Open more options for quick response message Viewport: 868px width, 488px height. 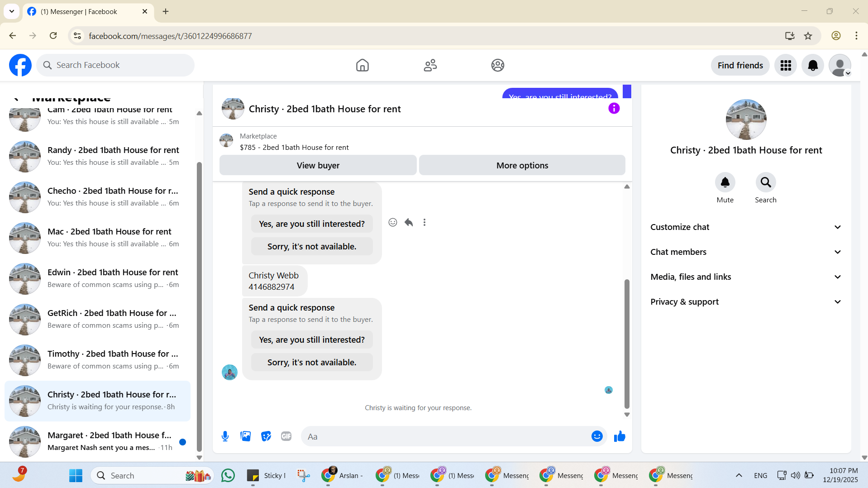(424, 222)
